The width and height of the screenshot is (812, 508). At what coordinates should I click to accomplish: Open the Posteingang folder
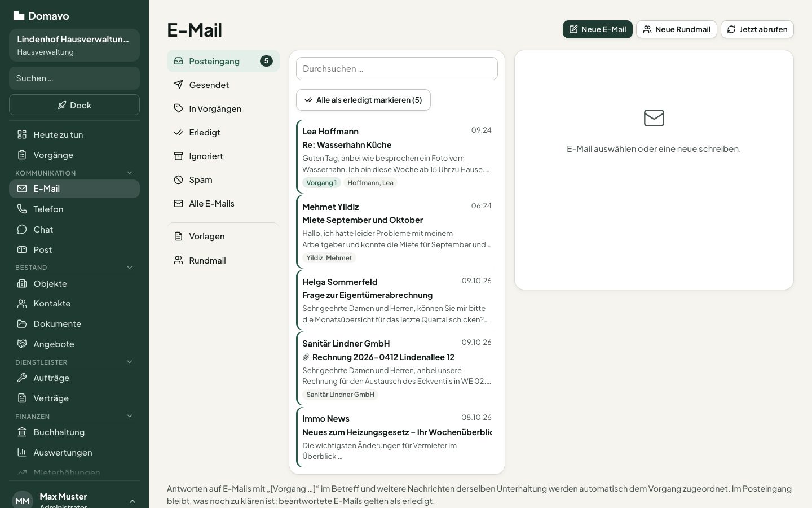coord(223,61)
